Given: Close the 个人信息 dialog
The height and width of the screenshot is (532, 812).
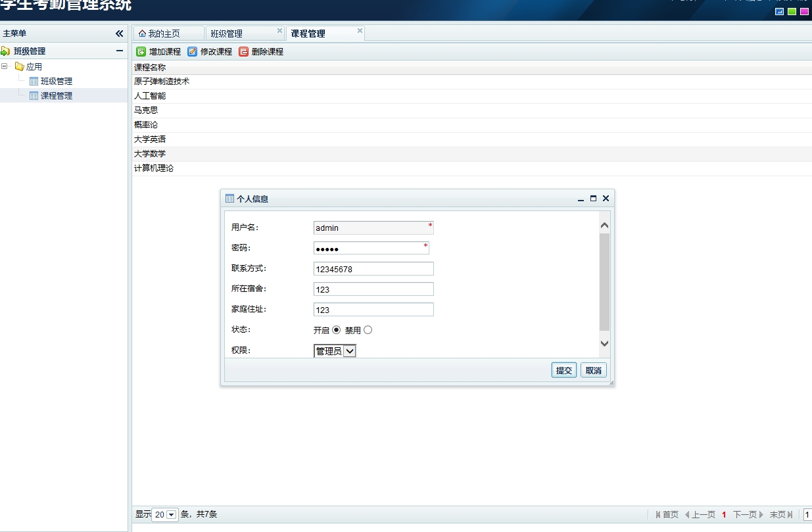Looking at the screenshot, I should (x=606, y=198).
